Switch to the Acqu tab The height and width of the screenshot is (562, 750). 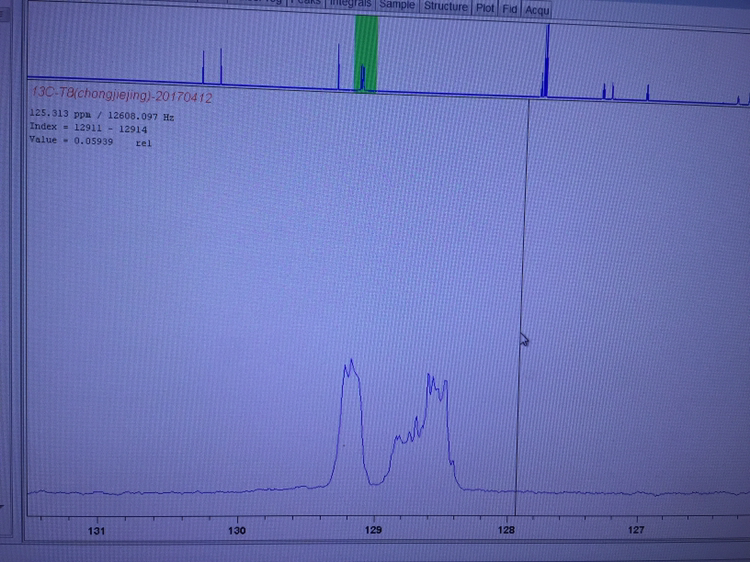coord(537,10)
